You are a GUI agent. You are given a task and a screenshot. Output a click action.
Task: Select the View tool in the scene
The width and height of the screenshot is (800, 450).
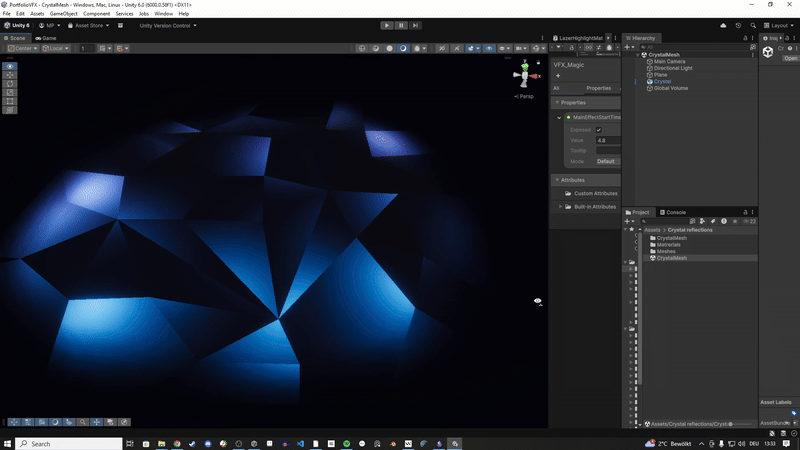(x=10, y=66)
